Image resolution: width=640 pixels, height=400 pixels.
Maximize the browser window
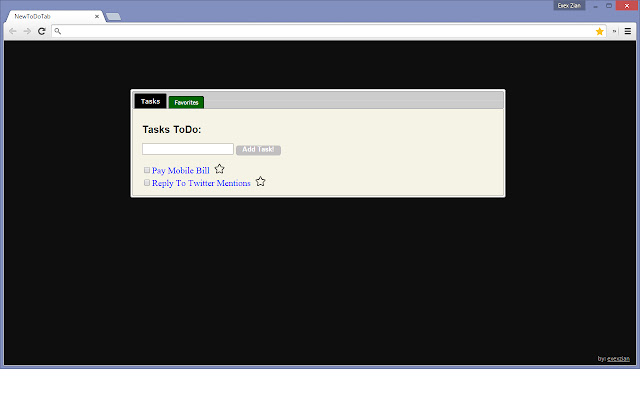609,6
